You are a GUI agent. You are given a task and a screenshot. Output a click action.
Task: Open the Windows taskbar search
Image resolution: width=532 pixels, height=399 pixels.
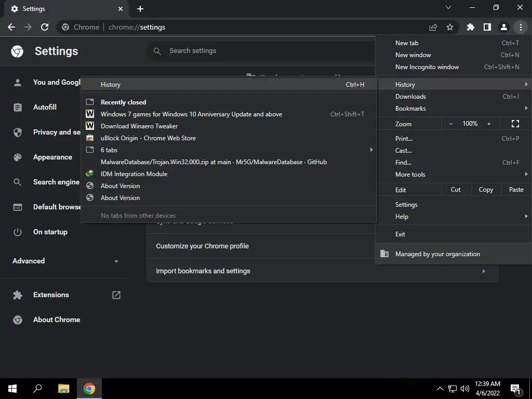(37, 389)
